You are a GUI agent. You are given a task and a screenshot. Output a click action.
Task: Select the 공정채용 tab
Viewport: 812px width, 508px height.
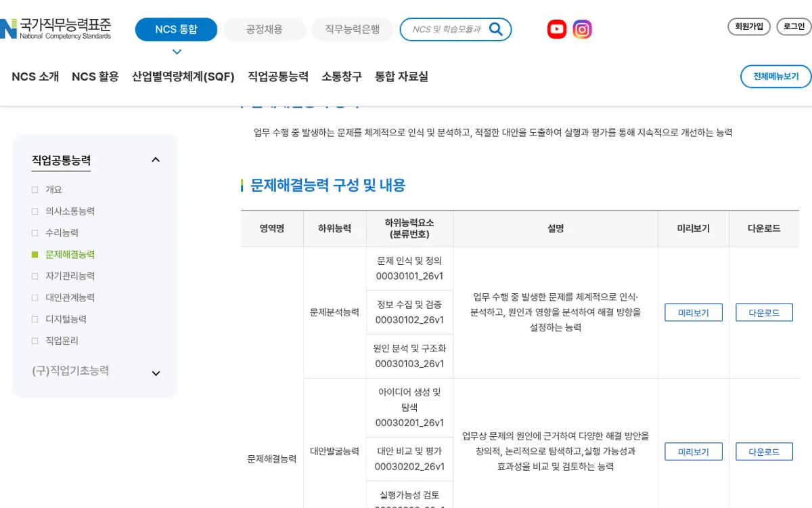(x=265, y=29)
